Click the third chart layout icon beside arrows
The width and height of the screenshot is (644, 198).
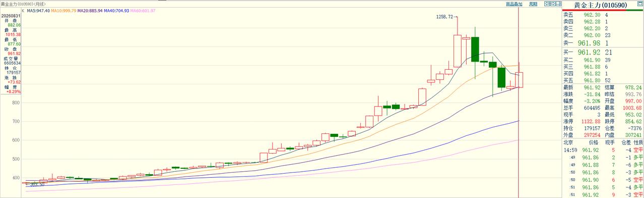pos(558,4)
